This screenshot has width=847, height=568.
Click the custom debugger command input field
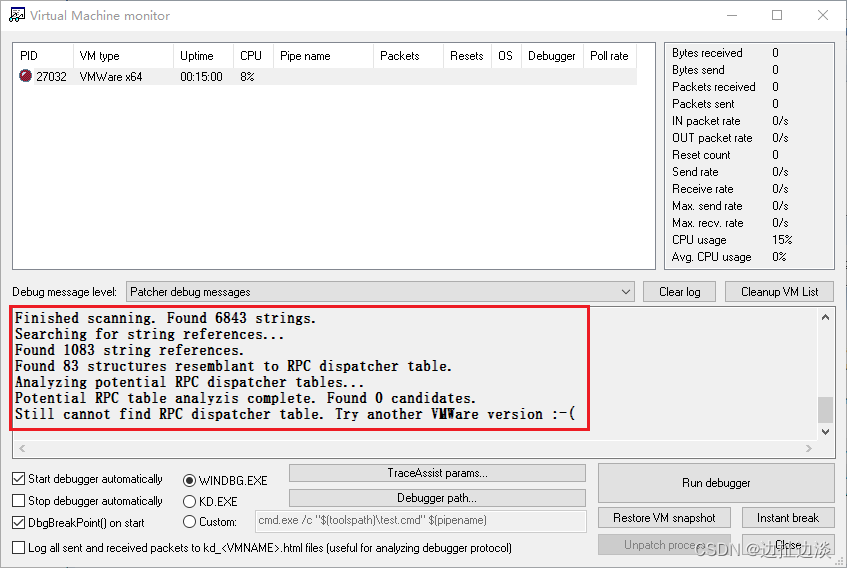click(x=420, y=521)
